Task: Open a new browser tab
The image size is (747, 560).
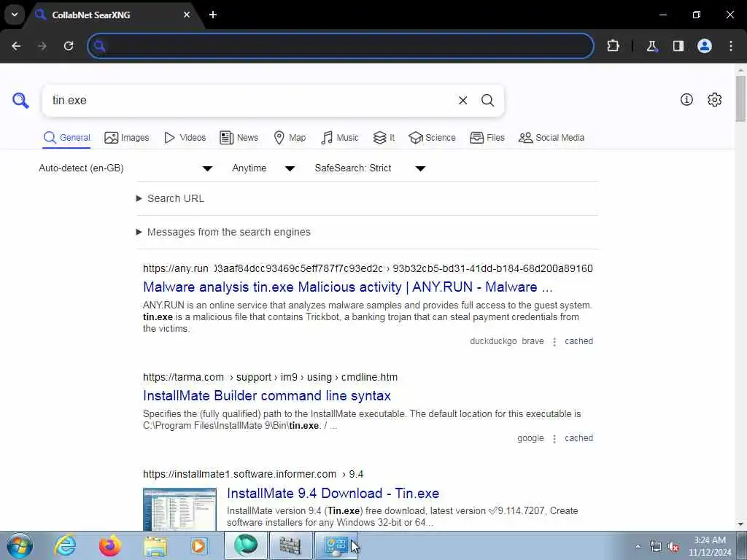Action: [x=213, y=15]
